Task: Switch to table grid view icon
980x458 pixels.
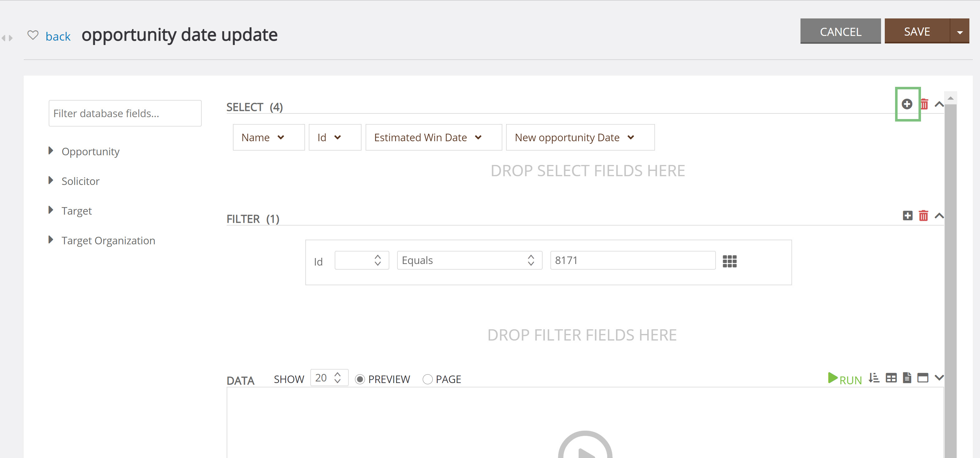Action: (891, 378)
